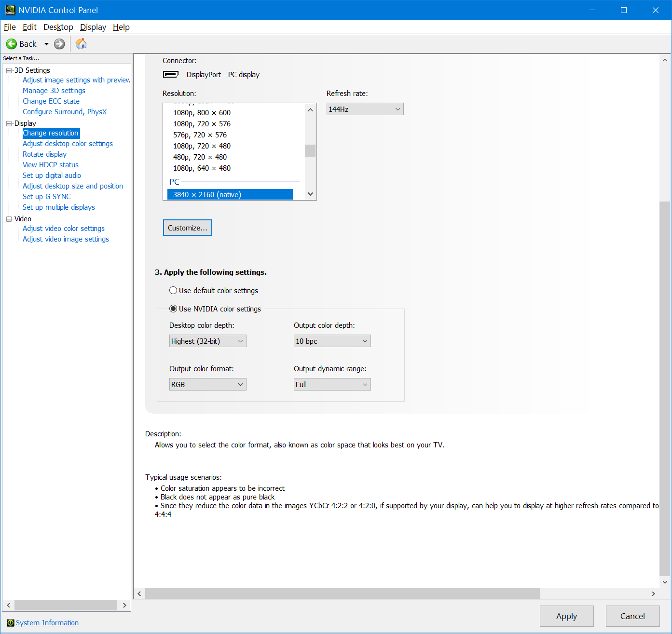
Task: Click the Forward arrow icon in toolbar
Action: (x=59, y=44)
